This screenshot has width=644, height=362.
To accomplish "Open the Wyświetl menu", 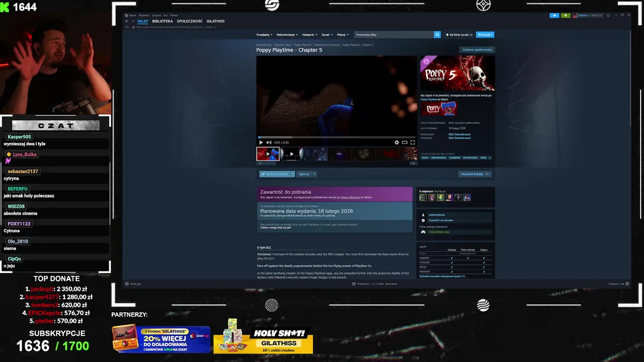I will [143, 16].
